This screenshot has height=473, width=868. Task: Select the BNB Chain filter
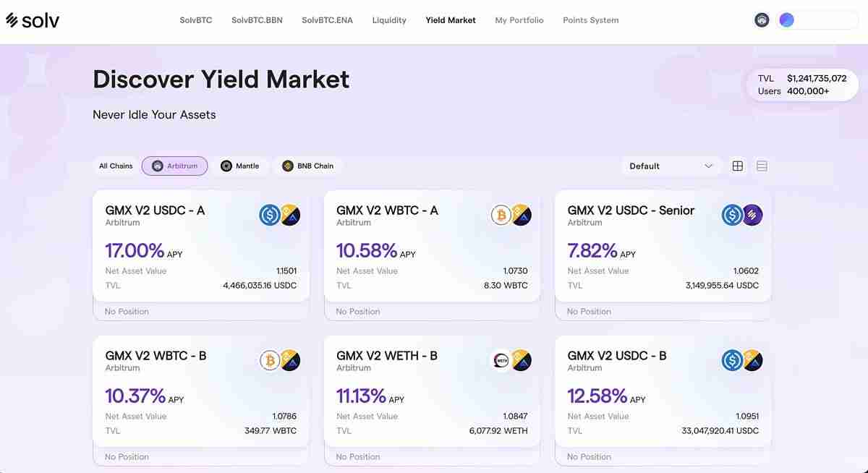tap(308, 166)
